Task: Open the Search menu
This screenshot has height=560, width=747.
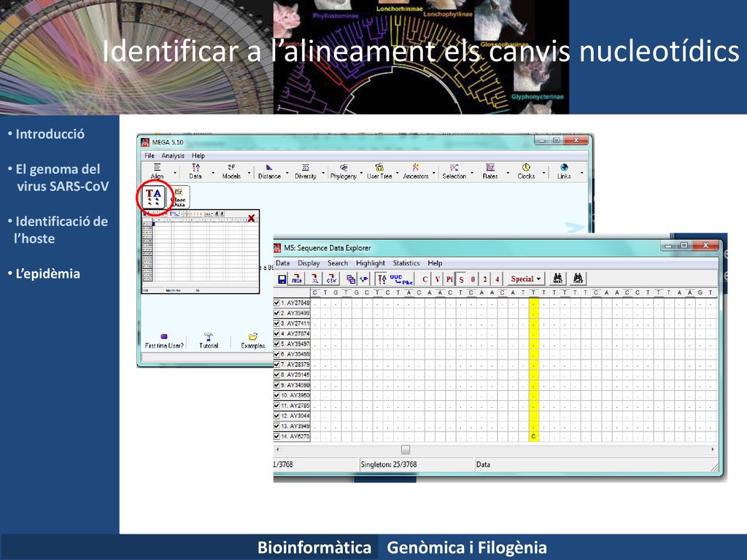Action: coord(338,262)
